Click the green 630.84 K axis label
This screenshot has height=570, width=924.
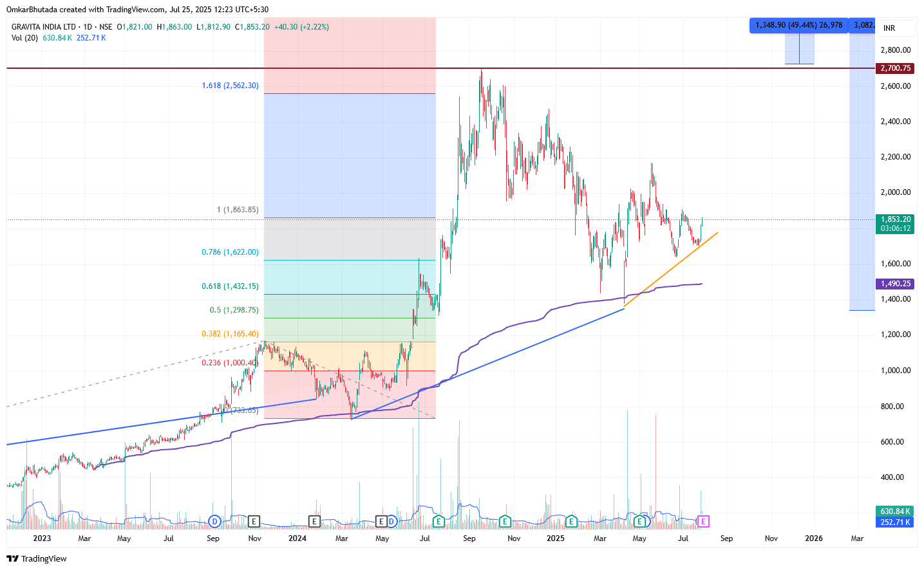(895, 511)
